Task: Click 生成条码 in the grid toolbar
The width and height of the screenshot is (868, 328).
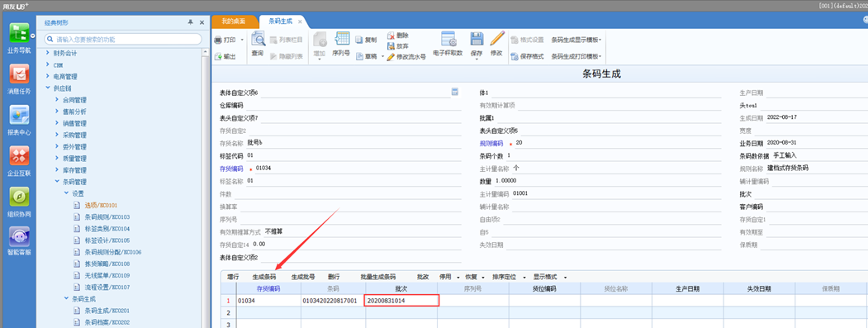Action: click(x=264, y=277)
